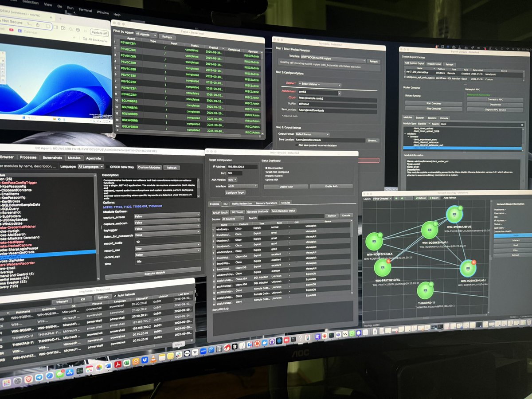532x399 pixels.
Task: Click Fetch Backdoor Status button
Action: (x=283, y=211)
